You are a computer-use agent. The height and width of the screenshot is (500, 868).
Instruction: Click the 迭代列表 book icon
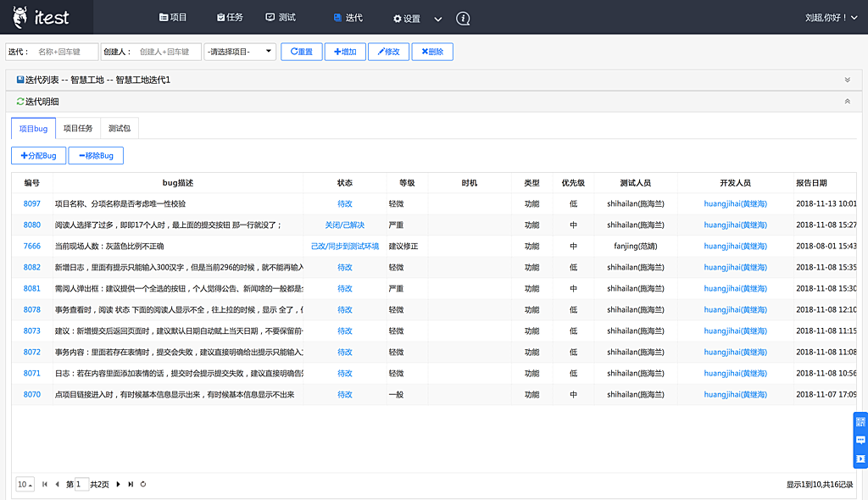(20, 80)
